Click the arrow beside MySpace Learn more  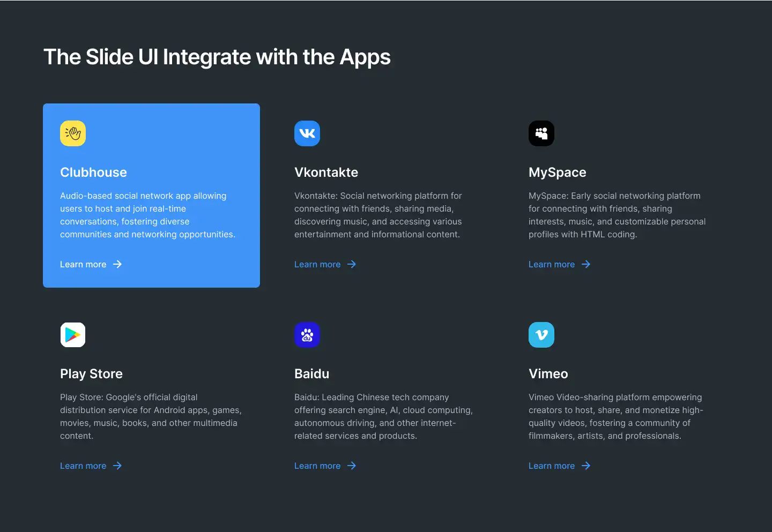[x=586, y=264]
